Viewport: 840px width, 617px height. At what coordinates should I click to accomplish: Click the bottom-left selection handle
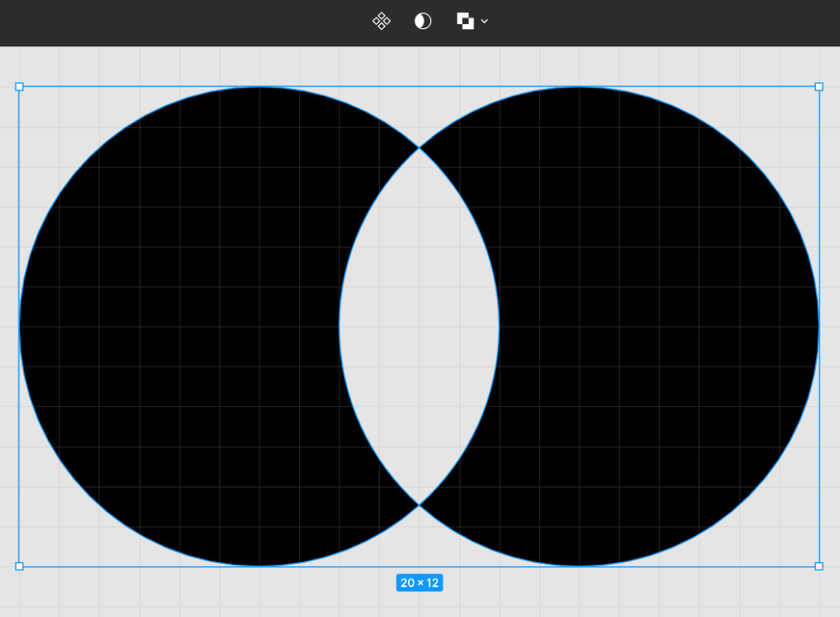pos(18,566)
